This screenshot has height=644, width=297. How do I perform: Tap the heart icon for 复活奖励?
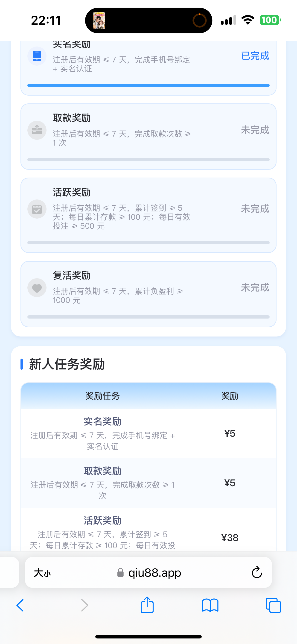pyautogui.click(x=37, y=287)
